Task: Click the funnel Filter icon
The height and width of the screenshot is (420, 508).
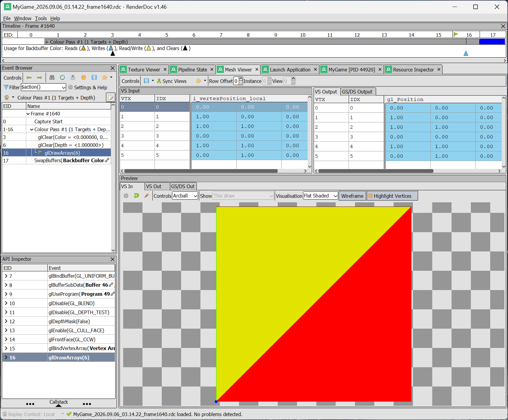Action: tap(6, 87)
